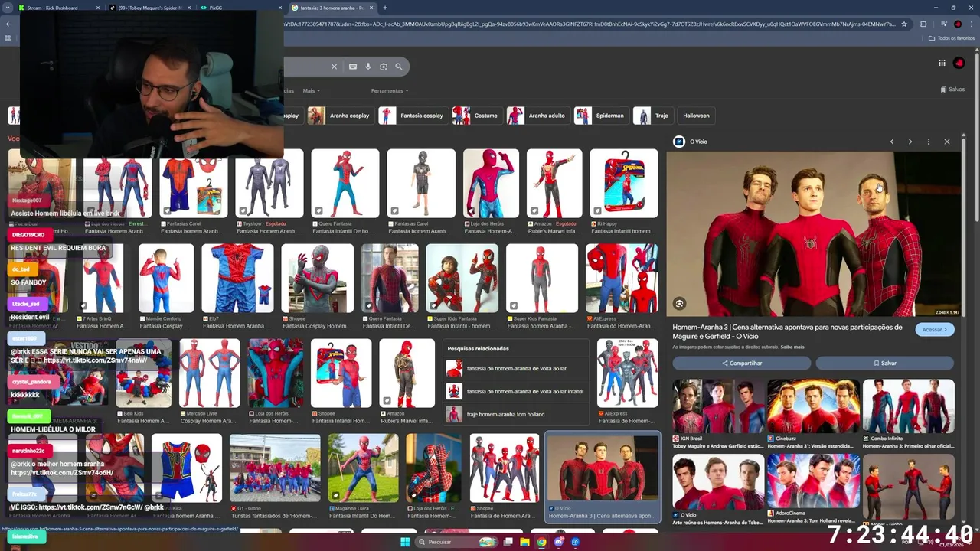Open the IGN Brasil related image
This screenshot has width=980, height=551.
click(x=718, y=413)
